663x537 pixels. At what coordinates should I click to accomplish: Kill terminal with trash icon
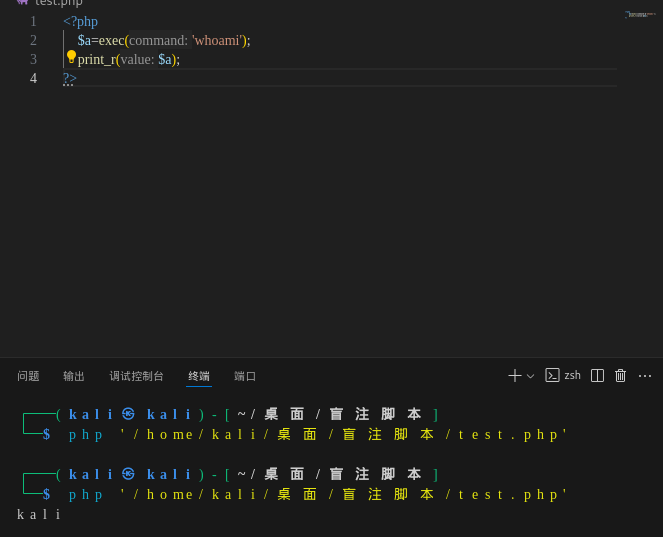tap(620, 375)
